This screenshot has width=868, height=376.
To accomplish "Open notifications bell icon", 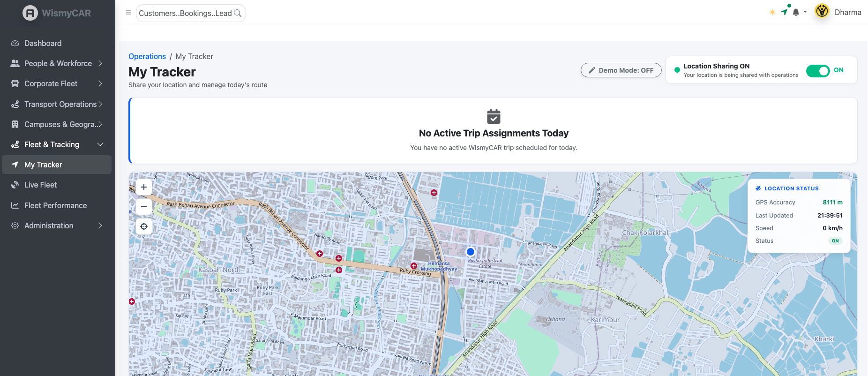I will click(x=796, y=12).
